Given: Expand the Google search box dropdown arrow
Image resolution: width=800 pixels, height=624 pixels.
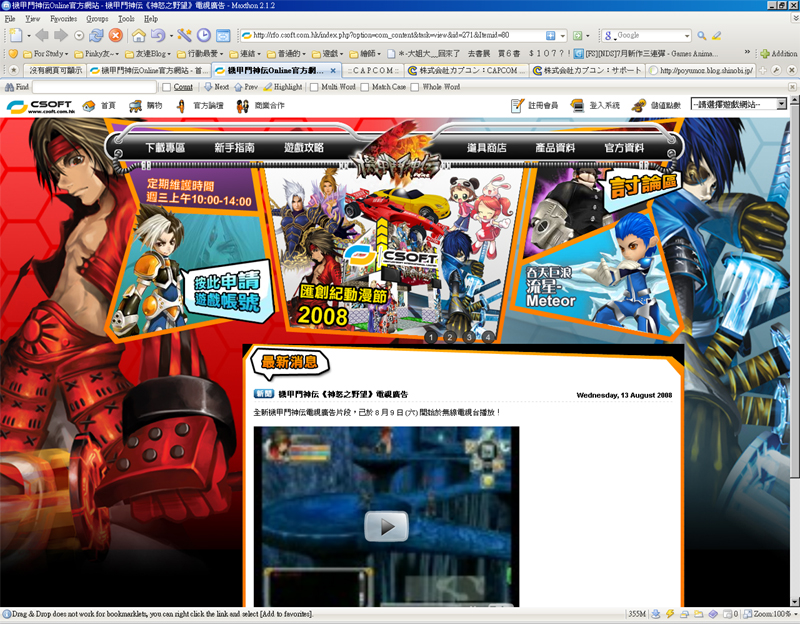Looking at the screenshot, I should [687, 36].
